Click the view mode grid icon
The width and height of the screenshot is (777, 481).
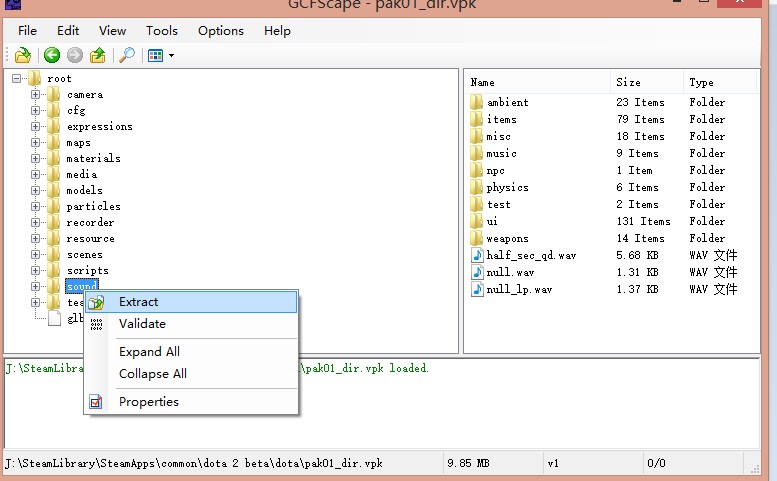click(156, 55)
